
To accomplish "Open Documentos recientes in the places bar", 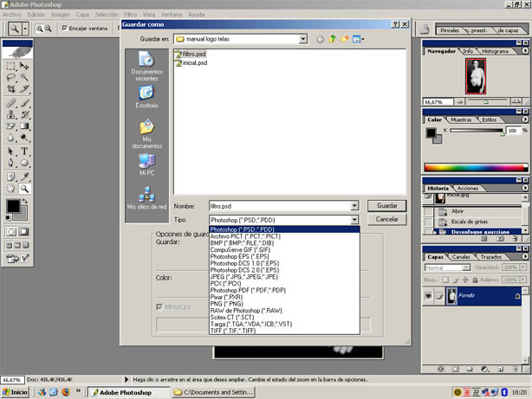I will tap(146, 65).
